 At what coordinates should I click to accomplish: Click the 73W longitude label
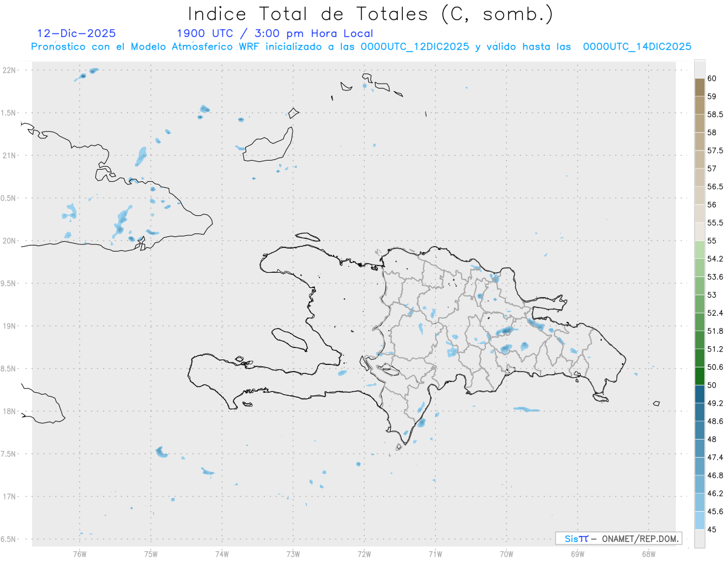(x=293, y=554)
